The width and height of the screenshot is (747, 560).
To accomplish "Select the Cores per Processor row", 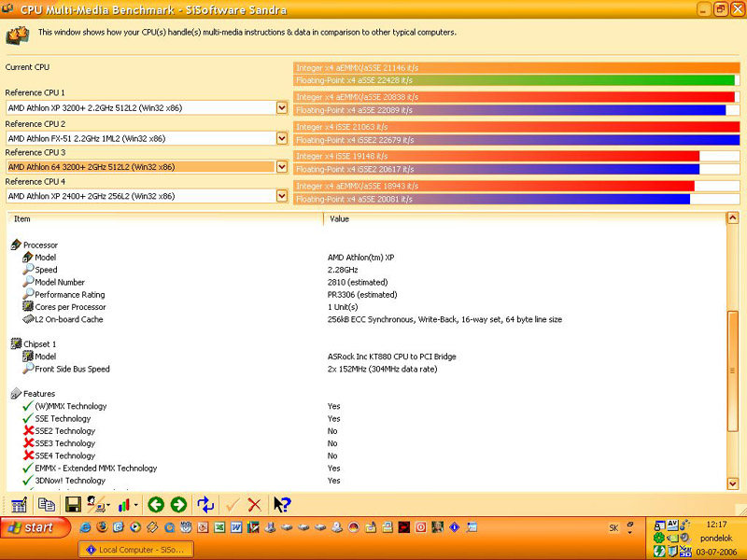I will pos(64,307).
